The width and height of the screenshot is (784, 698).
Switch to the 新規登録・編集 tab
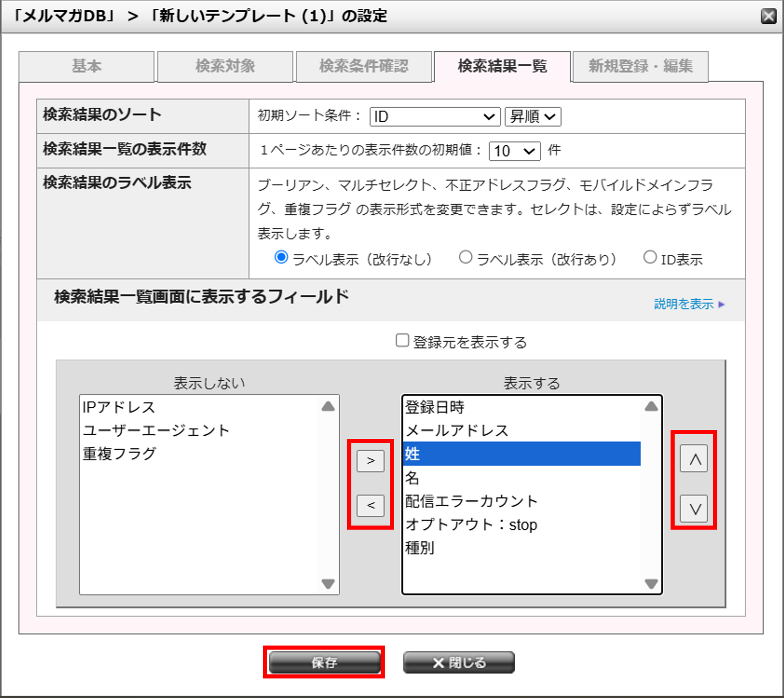(640, 66)
